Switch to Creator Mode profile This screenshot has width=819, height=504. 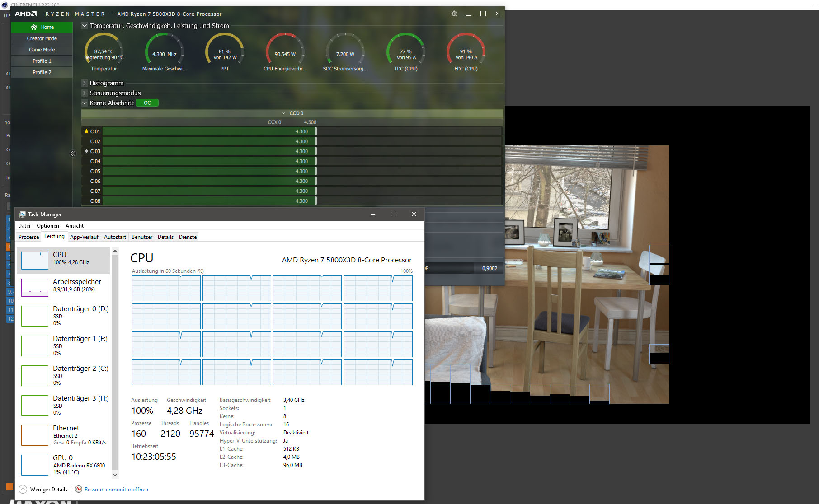pos(42,38)
